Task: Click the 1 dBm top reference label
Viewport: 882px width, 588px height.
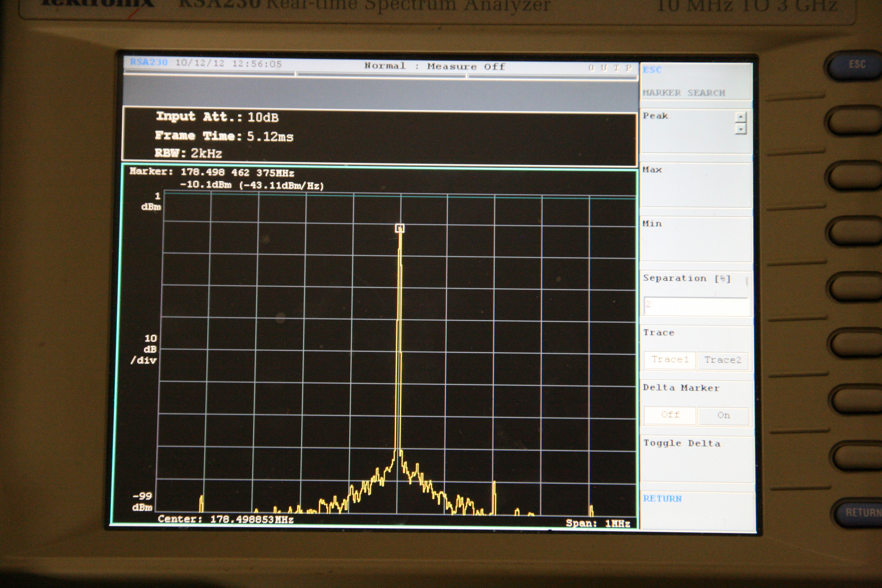Action: [151, 201]
